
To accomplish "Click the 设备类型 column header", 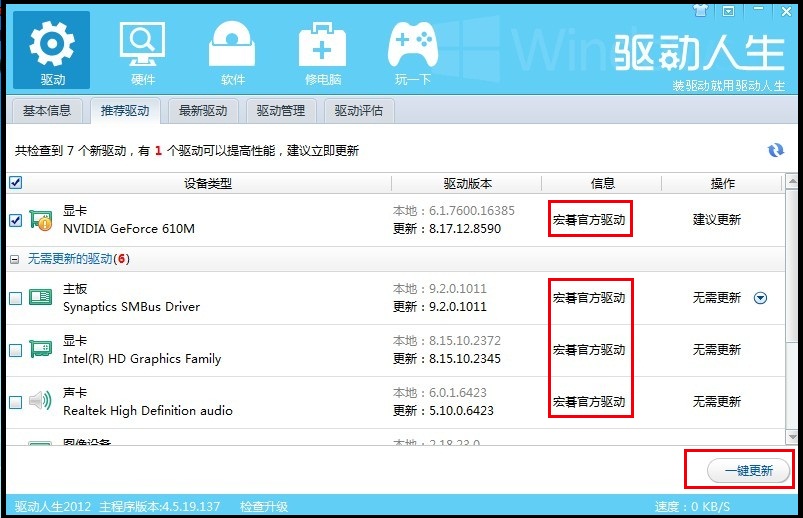I will click(208, 183).
